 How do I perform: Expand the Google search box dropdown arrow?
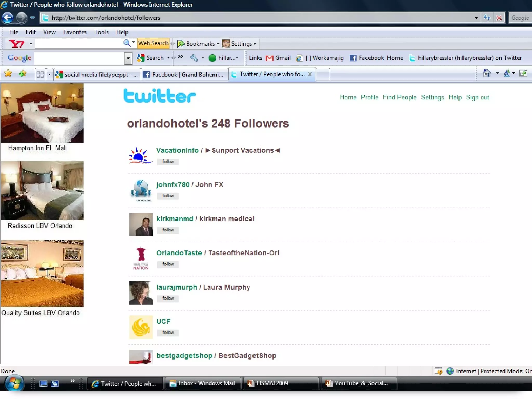pyautogui.click(x=128, y=58)
